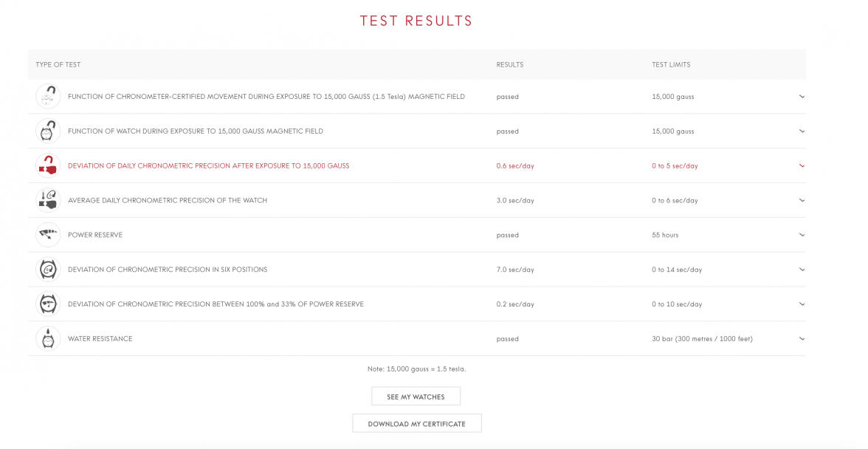Screen dimensions: 868x449
Task: Click the See My Watches button
Action: (416, 397)
